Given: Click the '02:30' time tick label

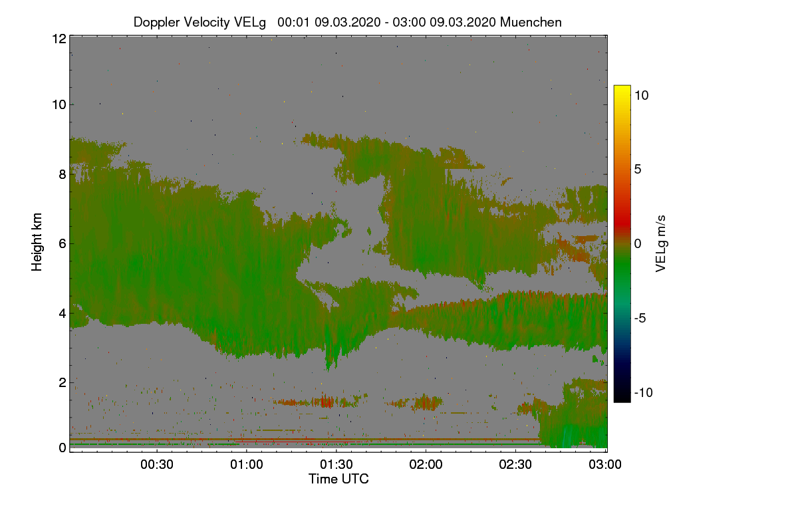Looking at the screenshot, I should click(x=516, y=465).
